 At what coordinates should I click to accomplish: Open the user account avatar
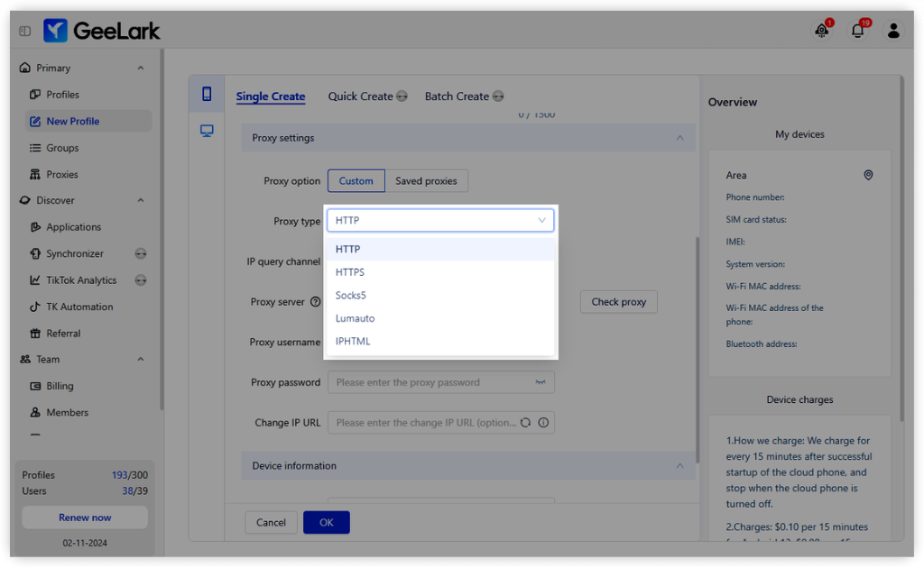click(x=893, y=31)
